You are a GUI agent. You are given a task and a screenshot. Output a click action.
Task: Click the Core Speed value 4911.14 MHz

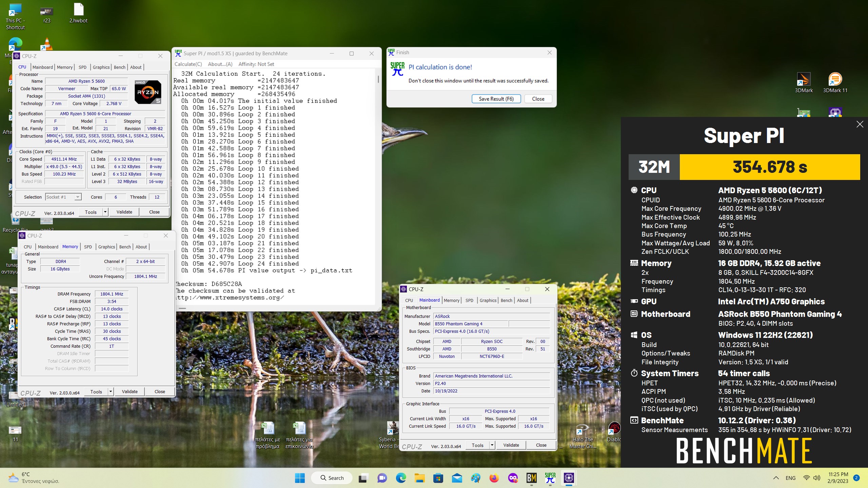[x=64, y=159]
